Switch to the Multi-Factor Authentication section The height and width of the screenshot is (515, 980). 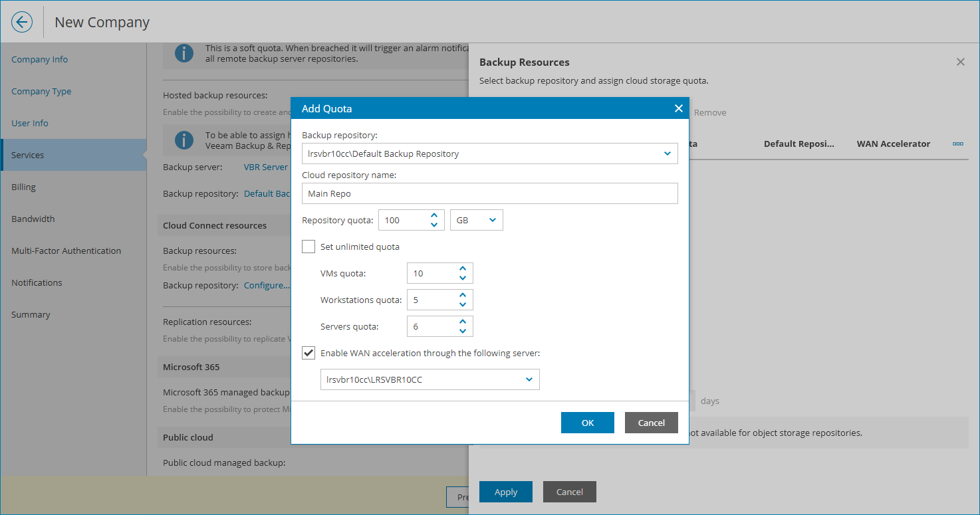point(66,251)
